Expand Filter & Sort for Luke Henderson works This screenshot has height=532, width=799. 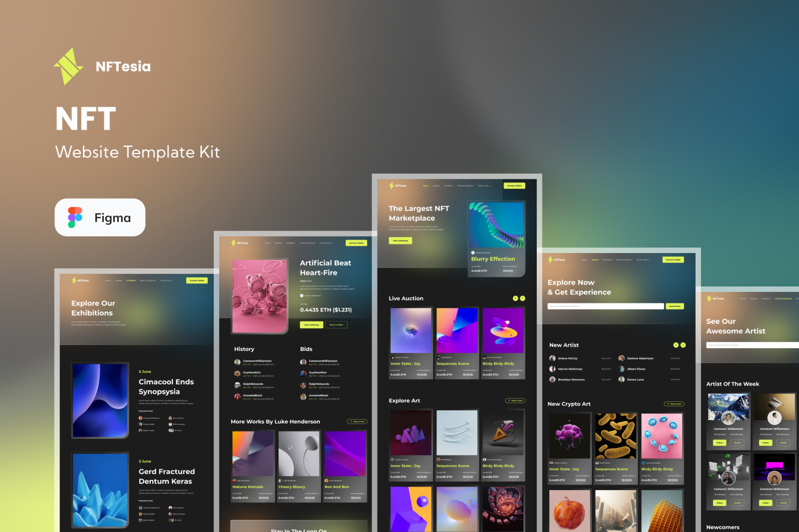pos(357,422)
